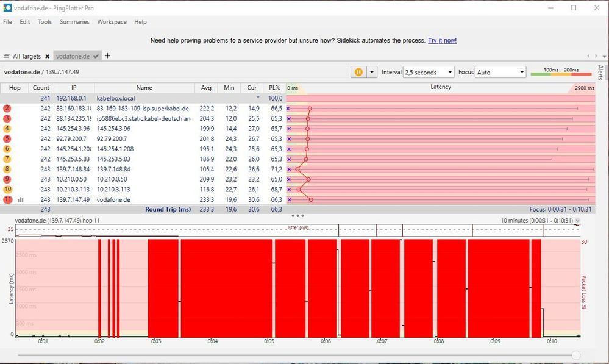Viewport: 609px width, 364px height.
Task: Select hop 7 orange circle icon
Action: click(7, 159)
